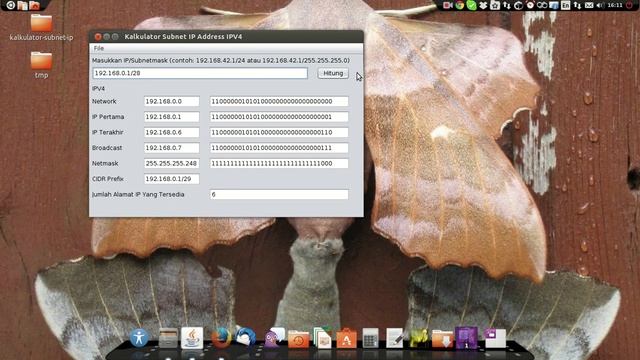Open the volume indicator

(600, 5)
